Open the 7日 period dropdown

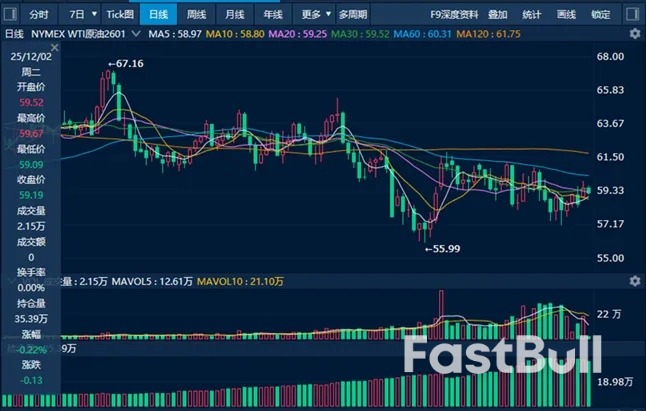point(82,14)
